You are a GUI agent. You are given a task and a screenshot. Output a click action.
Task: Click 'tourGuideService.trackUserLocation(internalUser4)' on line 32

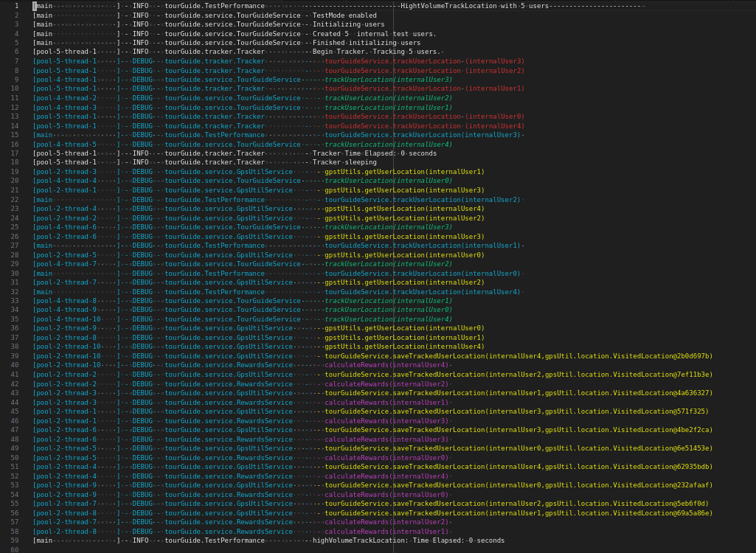[x=423, y=292]
